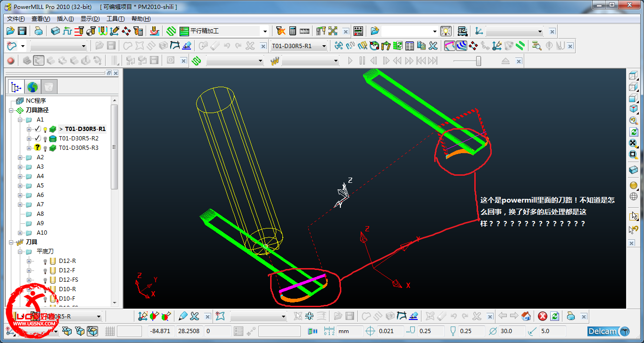Click the tolerance value field 0.021
644x343 pixels.
tap(391, 331)
